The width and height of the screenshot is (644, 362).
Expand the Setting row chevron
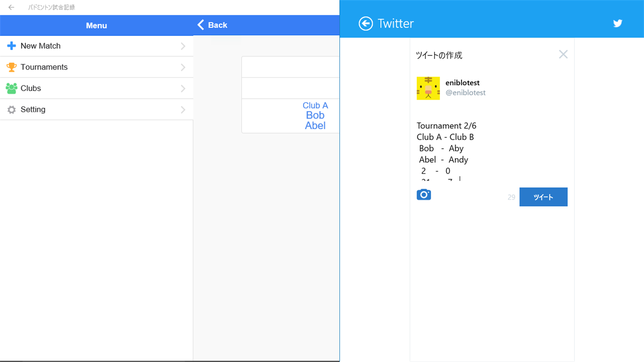coord(183,109)
